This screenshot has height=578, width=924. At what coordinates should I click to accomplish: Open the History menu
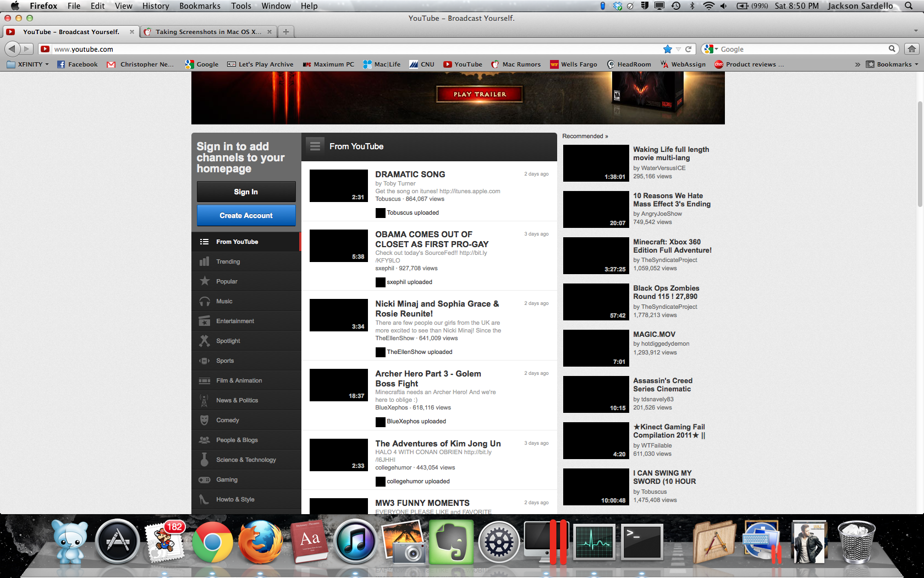pyautogui.click(x=156, y=6)
